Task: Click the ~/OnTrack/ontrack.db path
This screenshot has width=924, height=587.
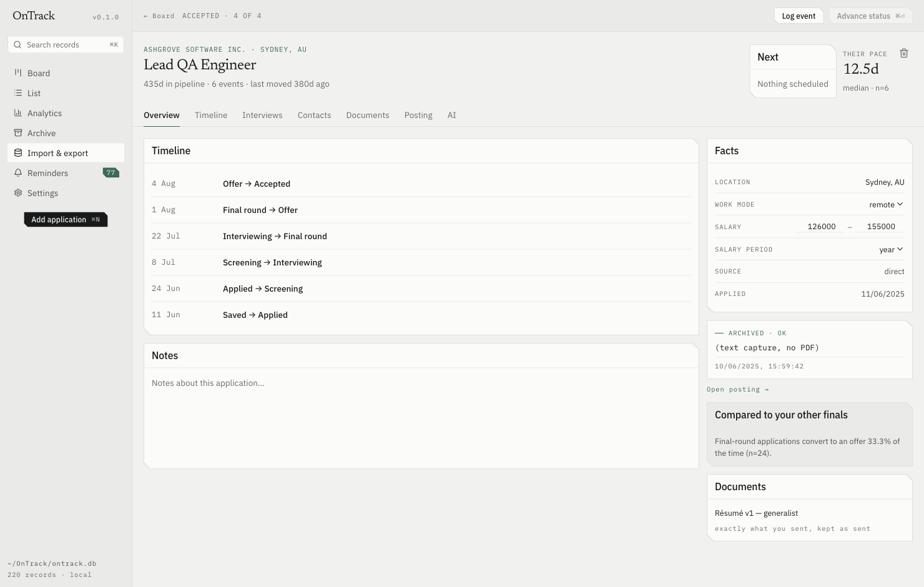Action: [x=52, y=564]
